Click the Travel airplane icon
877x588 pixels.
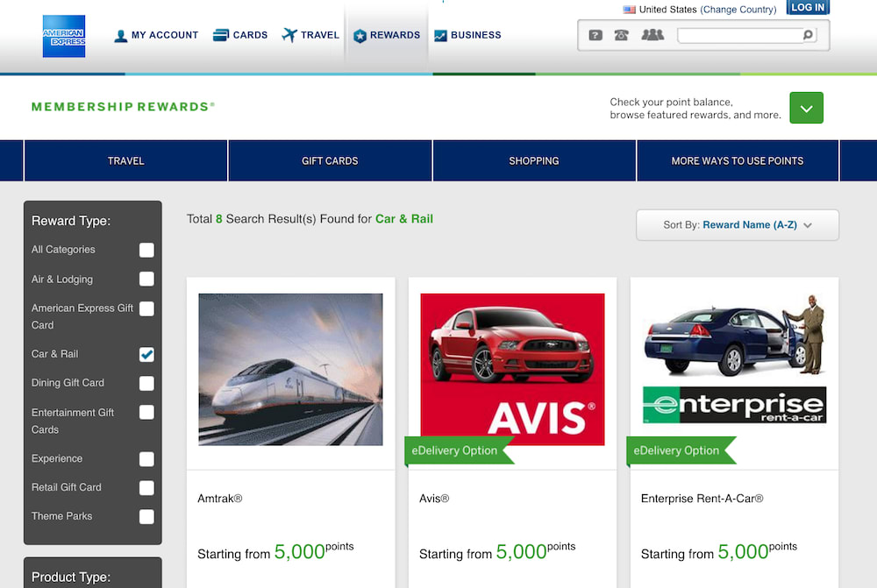[289, 35]
